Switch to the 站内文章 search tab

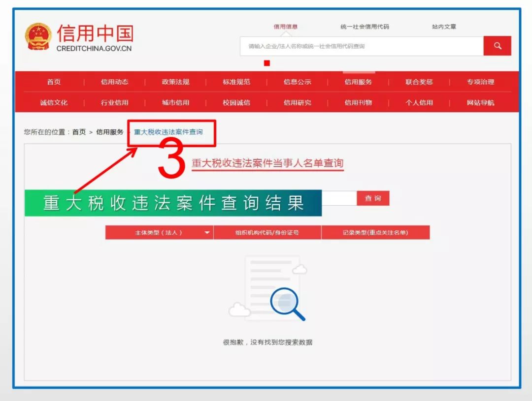click(443, 27)
